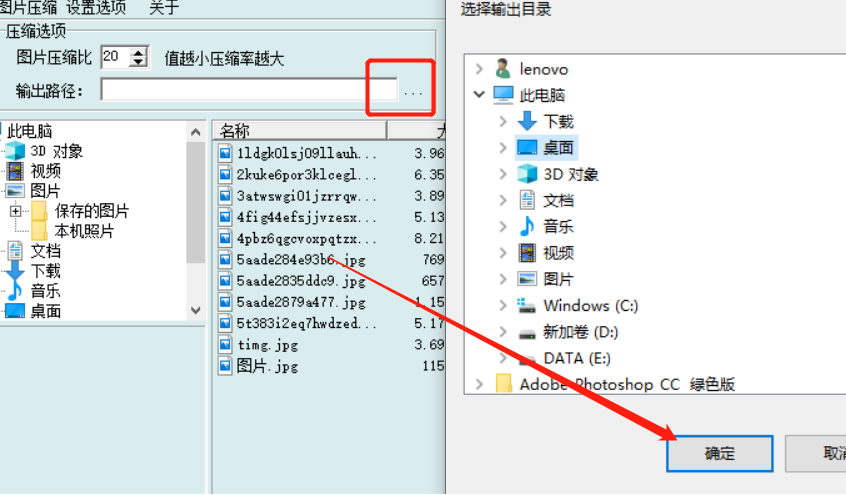Click the 输出路径 input field
Viewport: 846px width, 495px height.
pos(249,90)
